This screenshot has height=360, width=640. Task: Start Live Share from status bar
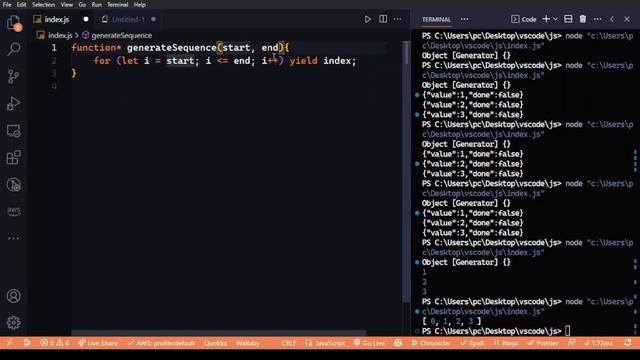(x=98, y=343)
